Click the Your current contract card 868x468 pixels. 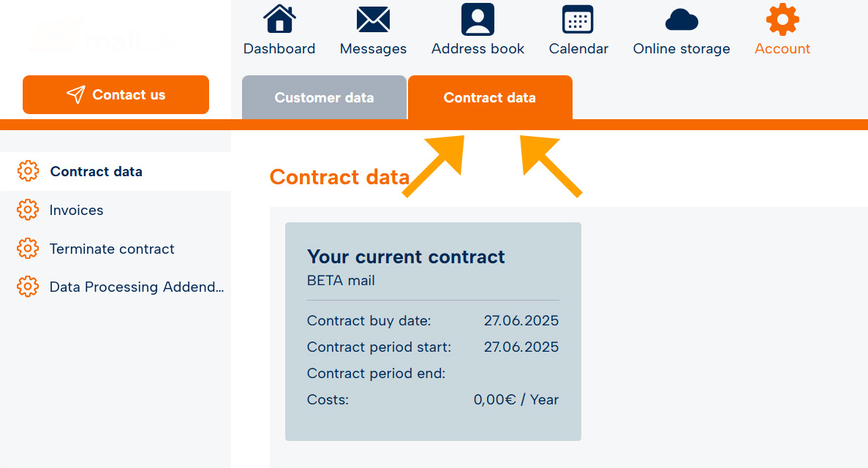[x=433, y=331]
